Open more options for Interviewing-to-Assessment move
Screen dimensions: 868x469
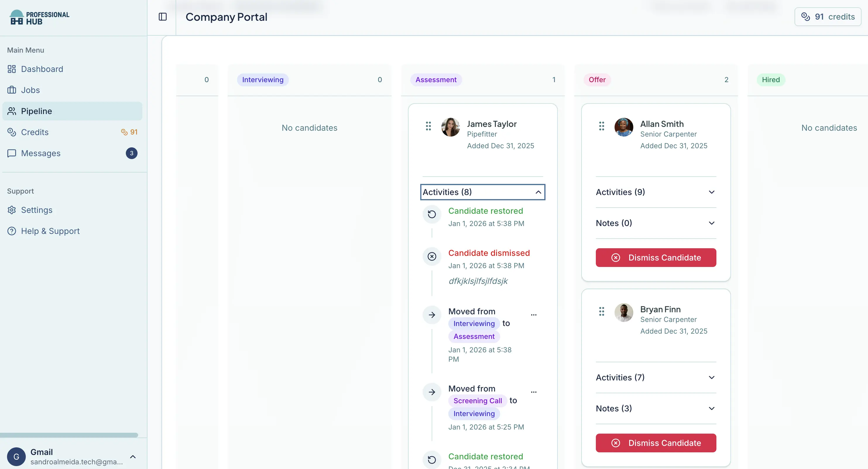point(534,315)
